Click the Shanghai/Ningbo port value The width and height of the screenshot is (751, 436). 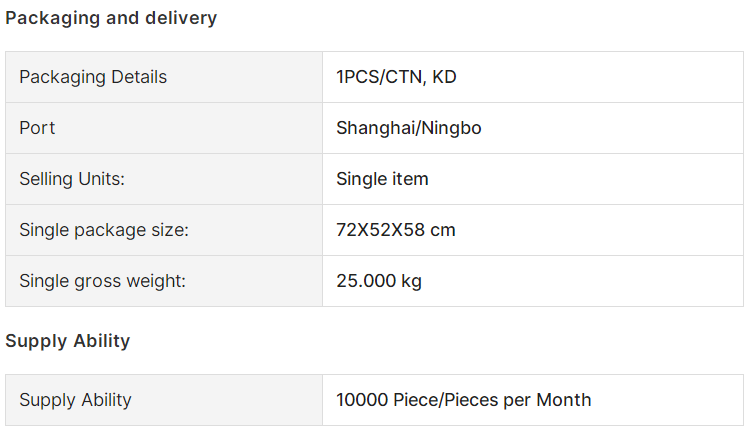point(409,128)
